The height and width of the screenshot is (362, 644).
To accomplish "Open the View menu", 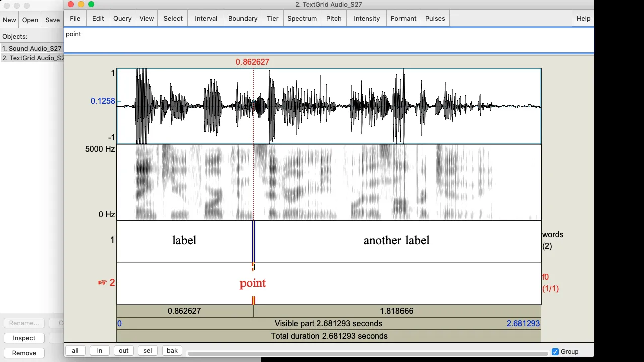I will pos(146,18).
